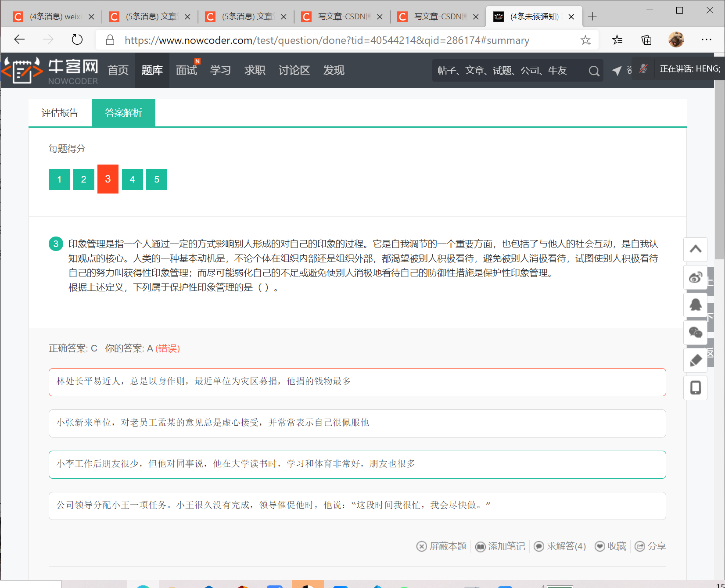
Task: Select the red question 3 box
Action: (x=108, y=179)
